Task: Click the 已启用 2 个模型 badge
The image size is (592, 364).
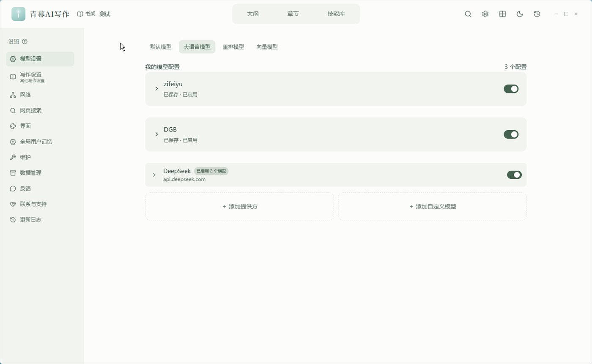Action: point(211,171)
